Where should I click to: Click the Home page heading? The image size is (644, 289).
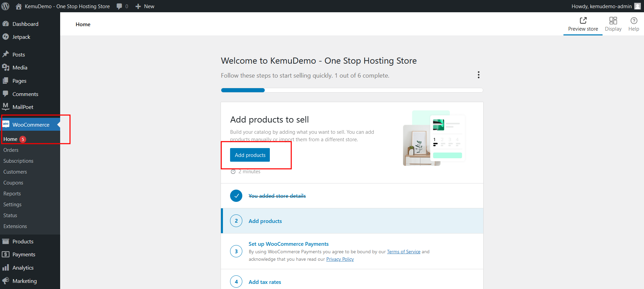(x=83, y=24)
